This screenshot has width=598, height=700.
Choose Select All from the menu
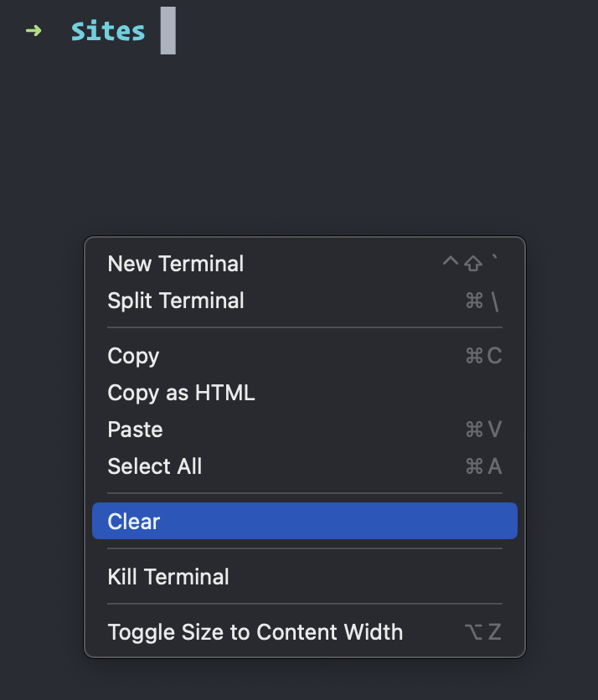coord(154,466)
